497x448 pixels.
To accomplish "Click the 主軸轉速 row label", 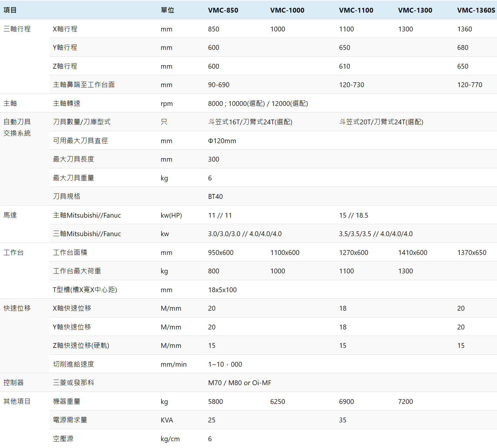I will coord(67,103).
